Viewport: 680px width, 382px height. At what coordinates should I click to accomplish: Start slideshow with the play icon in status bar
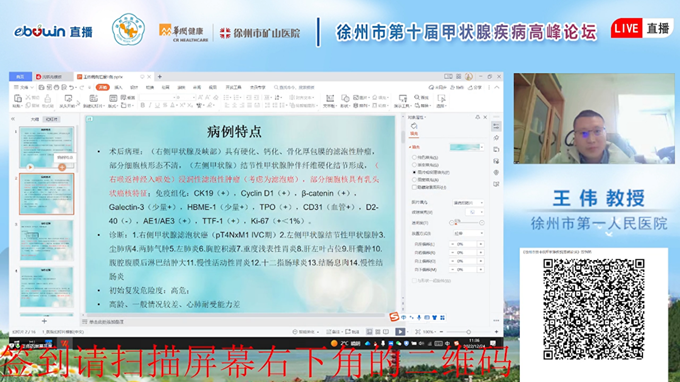[x=400, y=332]
